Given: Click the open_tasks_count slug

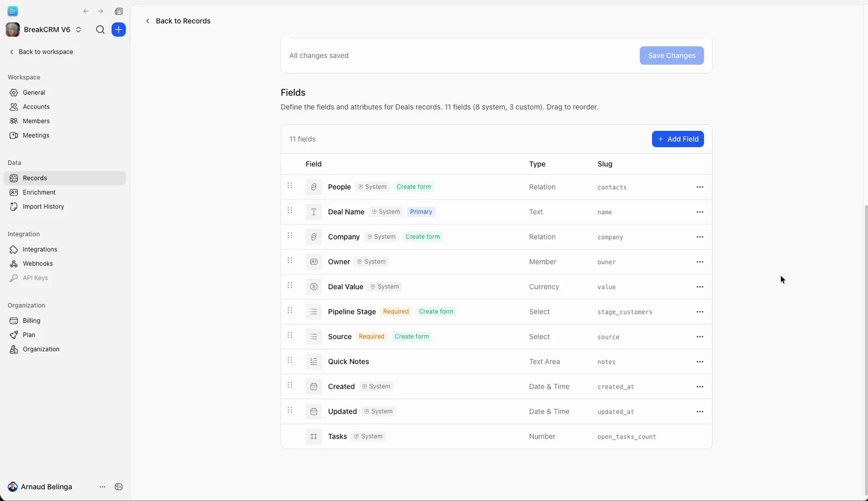Looking at the screenshot, I should (627, 437).
